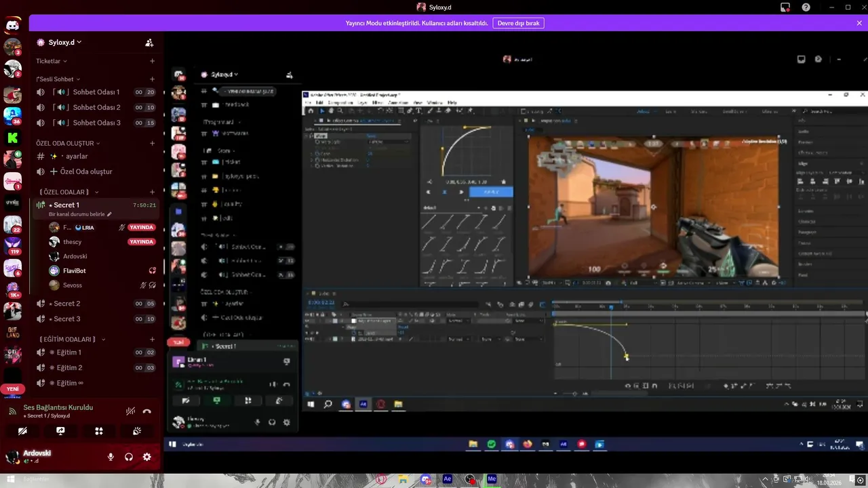The width and height of the screenshot is (868, 488).
Task: Click the YENİ unread pill in server list
Action: [x=12, y=389]
